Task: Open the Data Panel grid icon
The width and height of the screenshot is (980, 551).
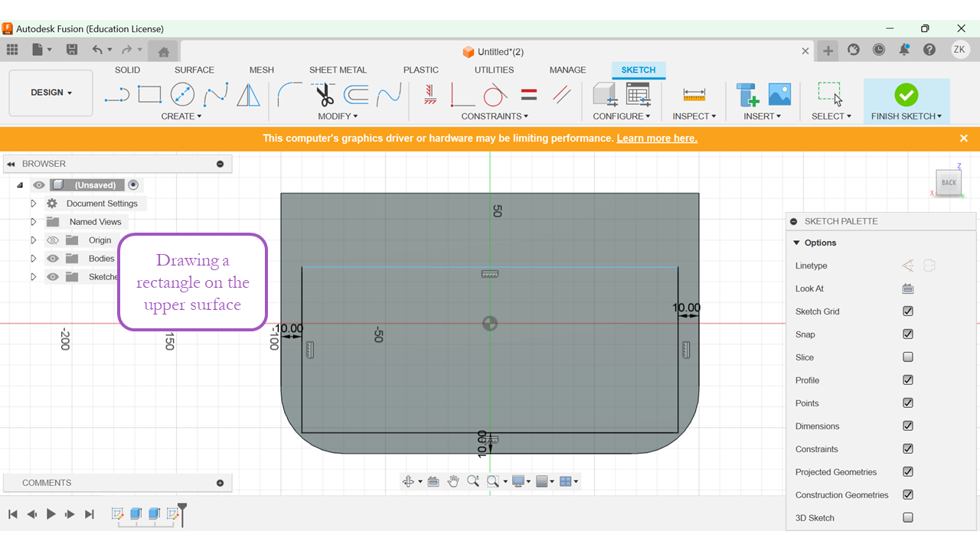Action: pos(12,50)
